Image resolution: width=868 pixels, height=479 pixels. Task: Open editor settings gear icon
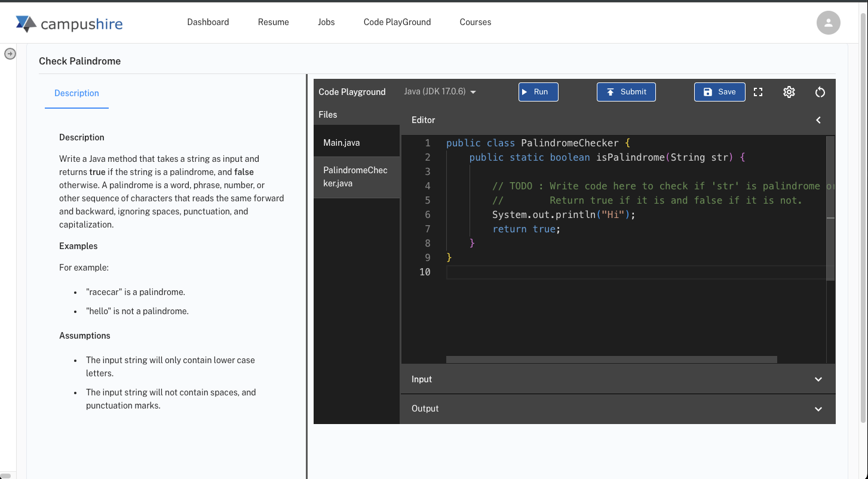[789, 92]
